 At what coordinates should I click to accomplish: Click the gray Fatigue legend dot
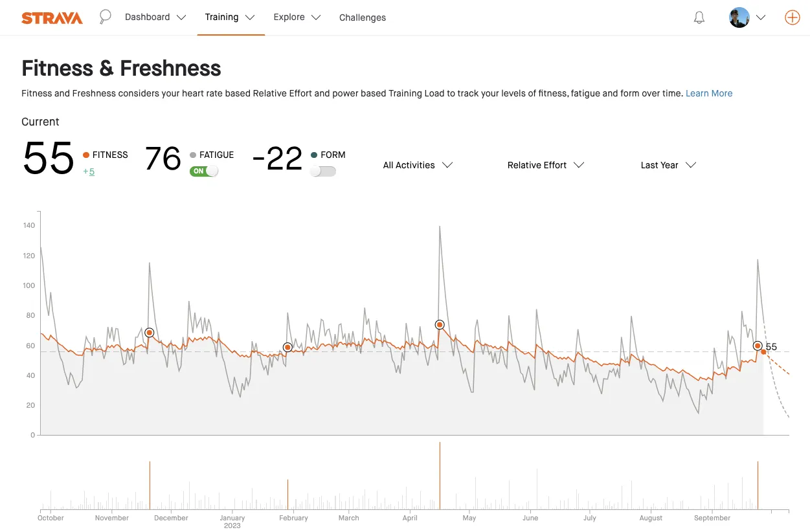pos(193,155)
